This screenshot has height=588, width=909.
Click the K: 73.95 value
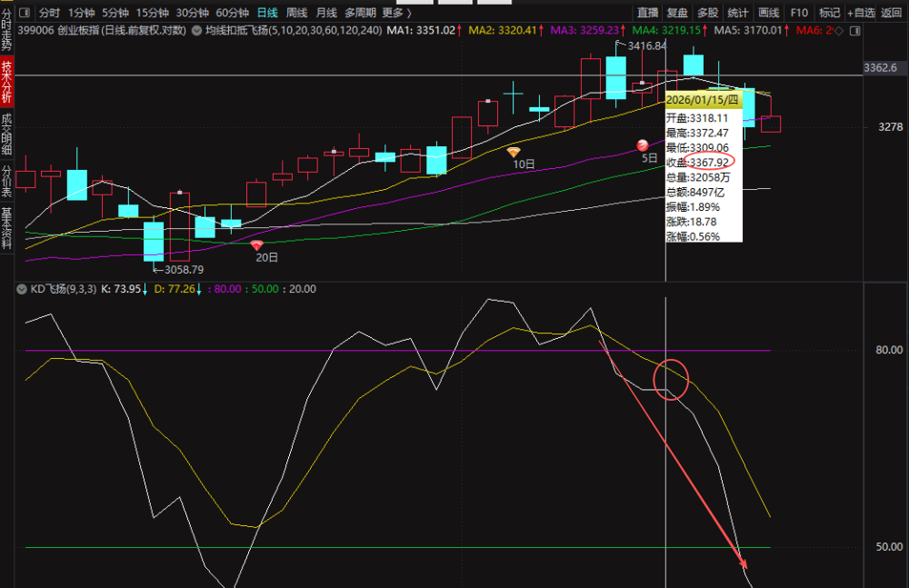pos(121,289)
